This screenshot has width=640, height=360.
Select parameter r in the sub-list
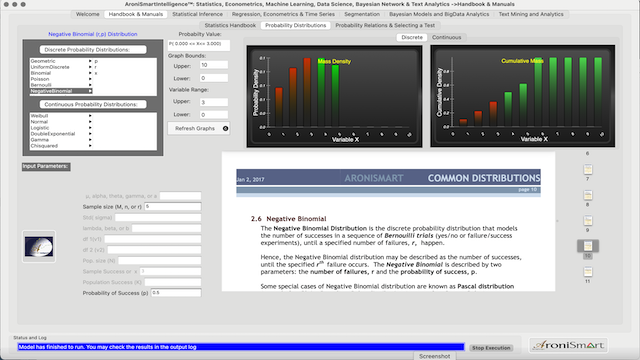point(96,67)
